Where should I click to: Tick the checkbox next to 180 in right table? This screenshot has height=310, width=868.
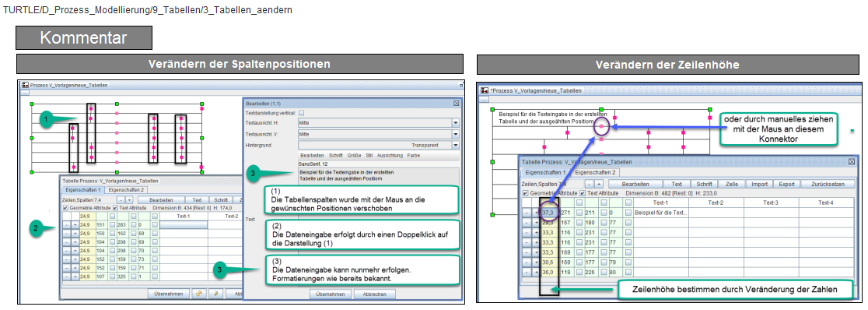604,223
